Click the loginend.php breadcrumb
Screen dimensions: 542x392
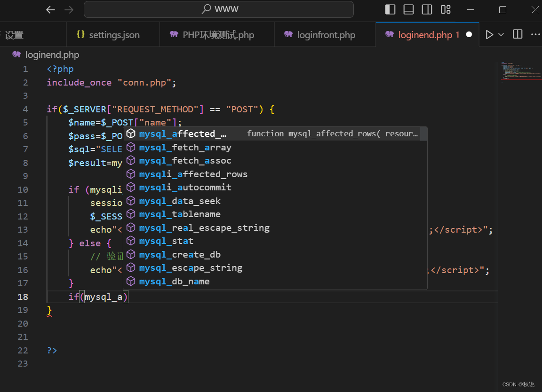tap(52, 55)
